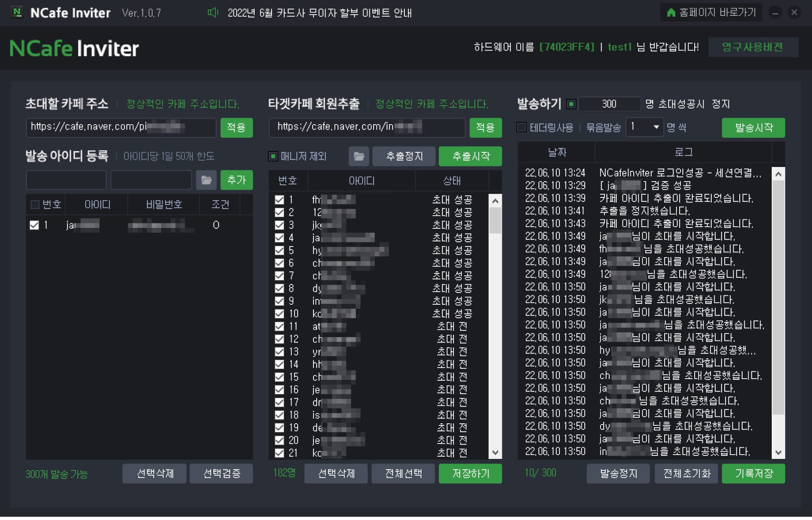Click 초대 전 status of member row 12
812x520 pixels.
[x=452, y=339]
